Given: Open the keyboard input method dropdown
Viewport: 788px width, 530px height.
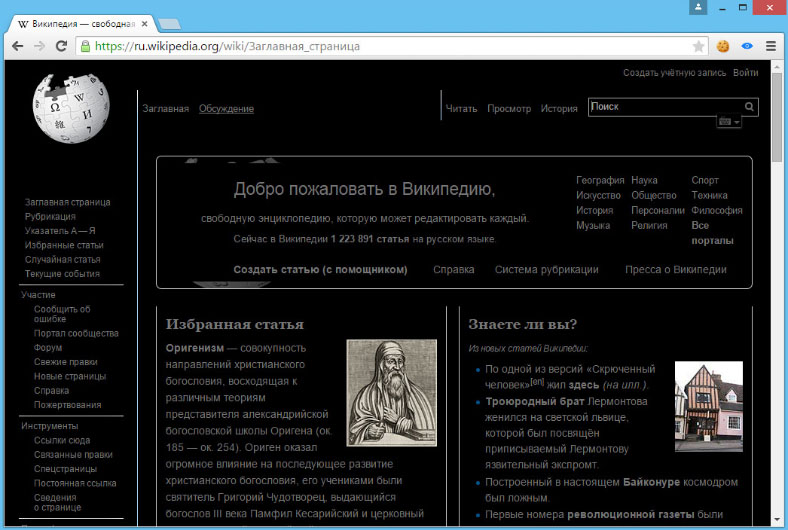Looking at the screenshot, I should coord(729,122).
